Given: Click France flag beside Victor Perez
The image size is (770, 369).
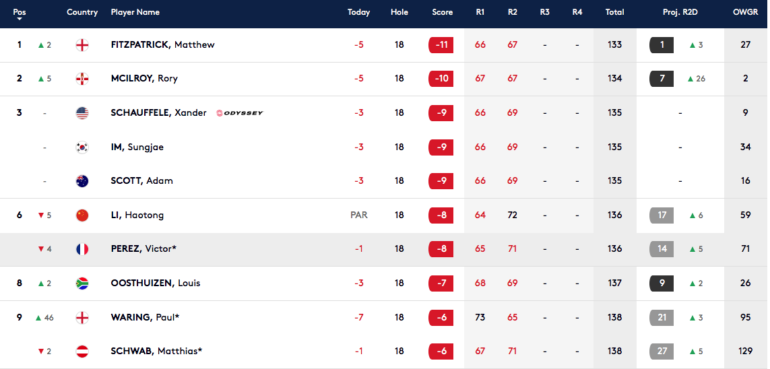Looking at the screenshot, I should [x=82, y=249].
